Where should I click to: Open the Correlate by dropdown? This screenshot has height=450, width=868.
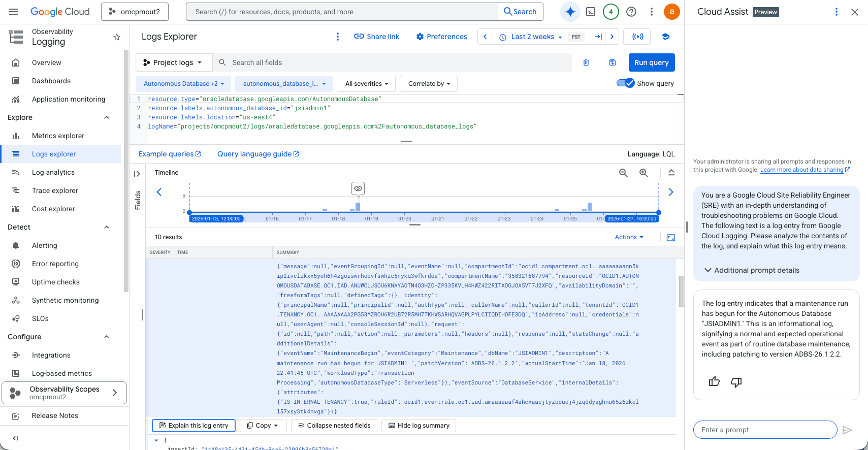pos(429,84)
